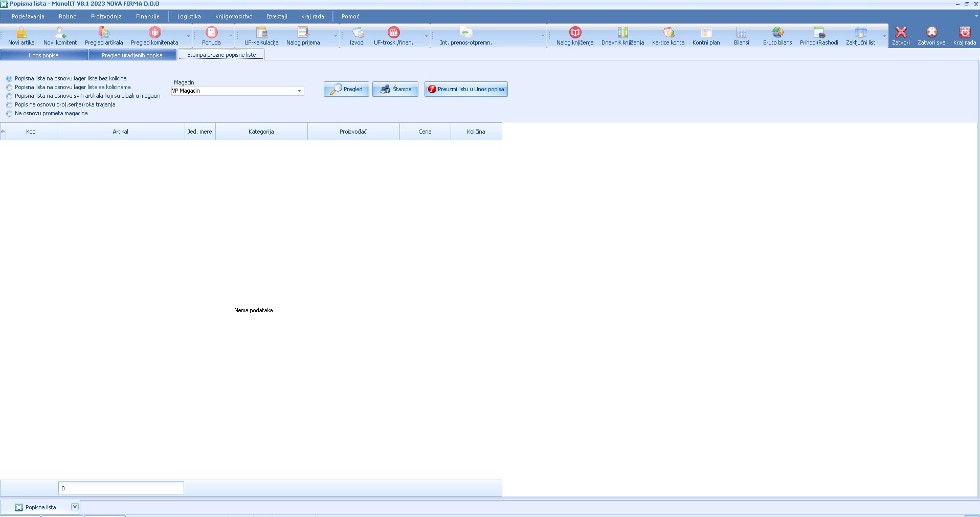Click the Cena column header
Image resolution: width=980 pixels, height=517 pixels.
click(425, 132)
